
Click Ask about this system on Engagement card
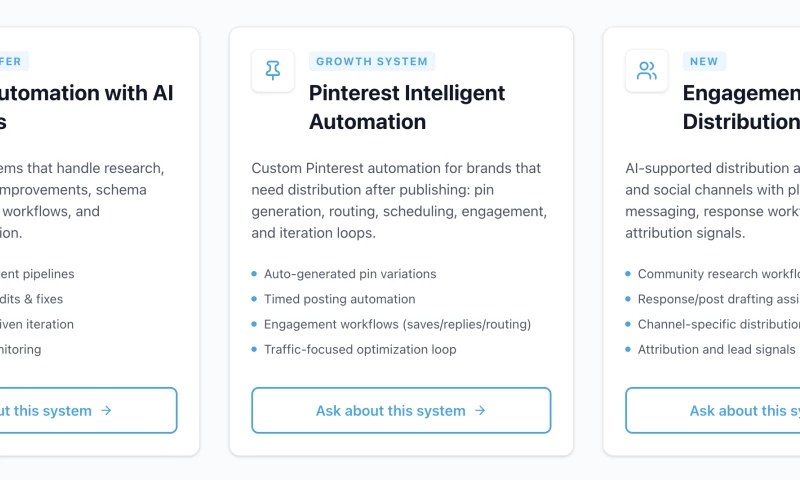click(713, 411)
